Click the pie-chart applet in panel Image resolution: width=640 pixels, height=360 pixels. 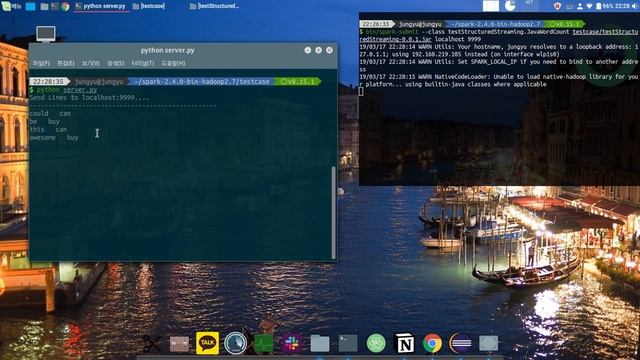click(x=510, y=6)
